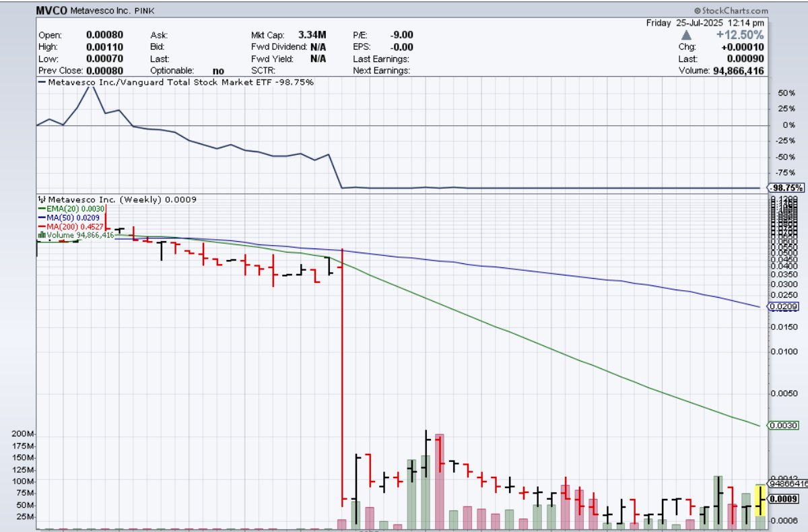Image resolution: width=808 pixels, height=532 pixels.
Task: Select the Last price value 0.00090
Action: click(746, 59)
